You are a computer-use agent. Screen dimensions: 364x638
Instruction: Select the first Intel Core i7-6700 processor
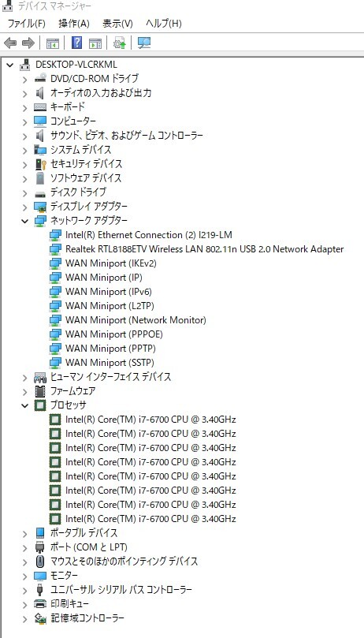[150, 420]
